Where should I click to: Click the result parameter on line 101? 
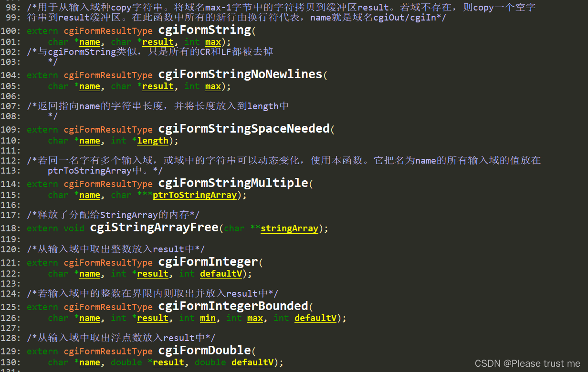[x=158, y=42]
